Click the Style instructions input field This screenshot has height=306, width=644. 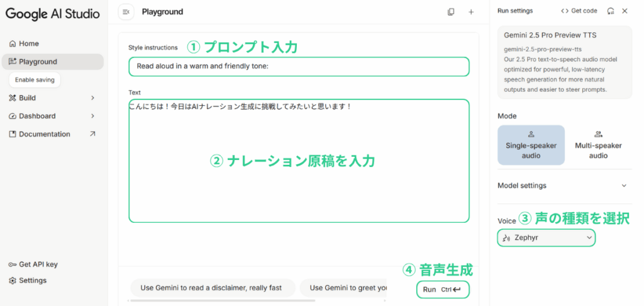click(299, 66)
